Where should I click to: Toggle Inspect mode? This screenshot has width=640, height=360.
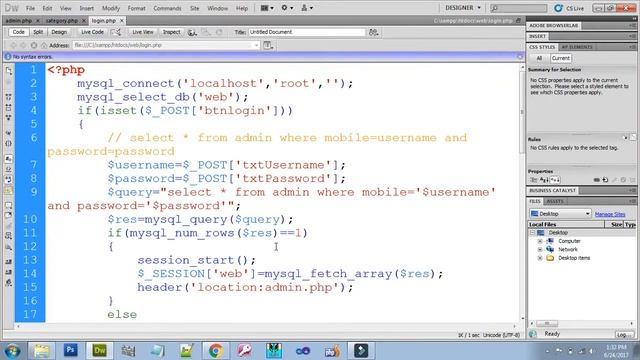click(171, 32)
